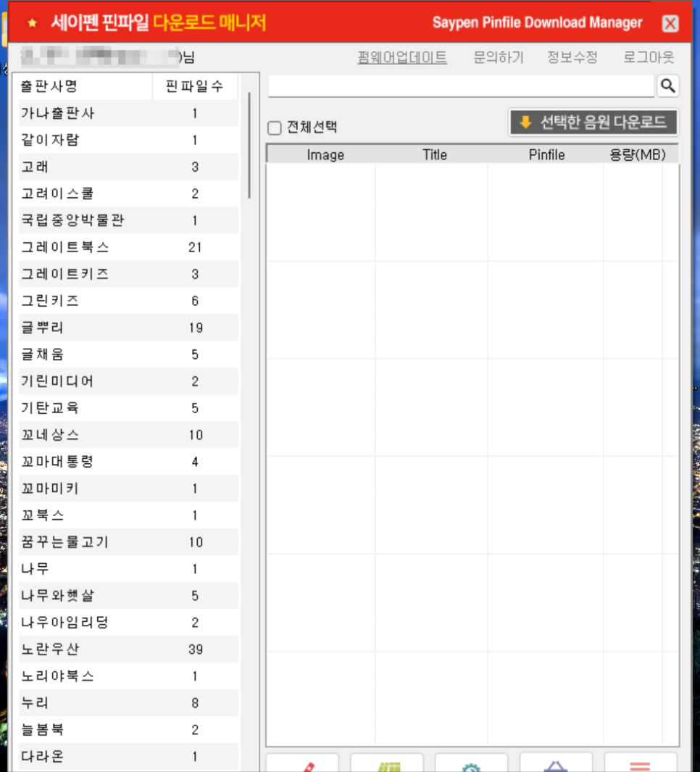This screenshot has width=700, height=772.
Task: Click the Image column header
Action: 325,154
